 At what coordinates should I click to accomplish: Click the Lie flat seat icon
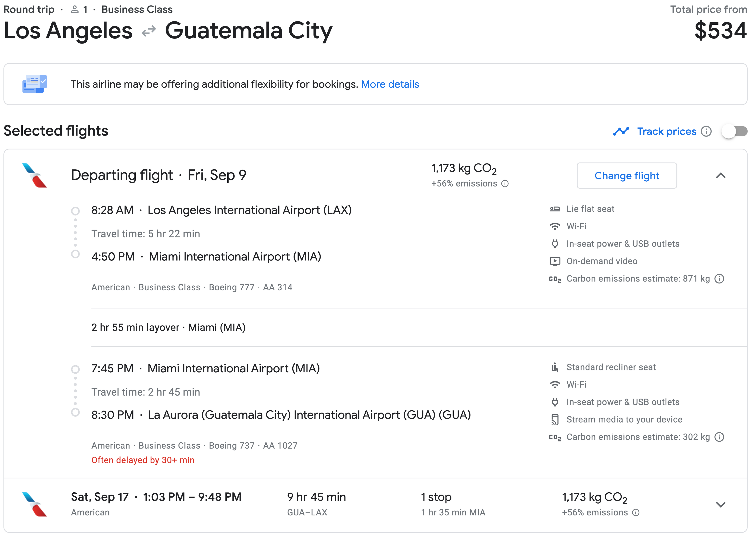[x=555, y=209]
